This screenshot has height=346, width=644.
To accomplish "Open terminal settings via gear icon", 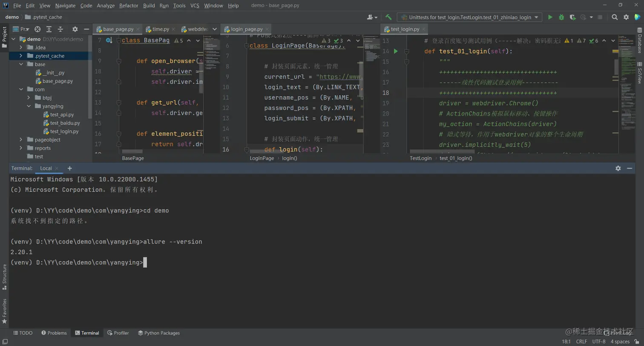I will point(618,168).
